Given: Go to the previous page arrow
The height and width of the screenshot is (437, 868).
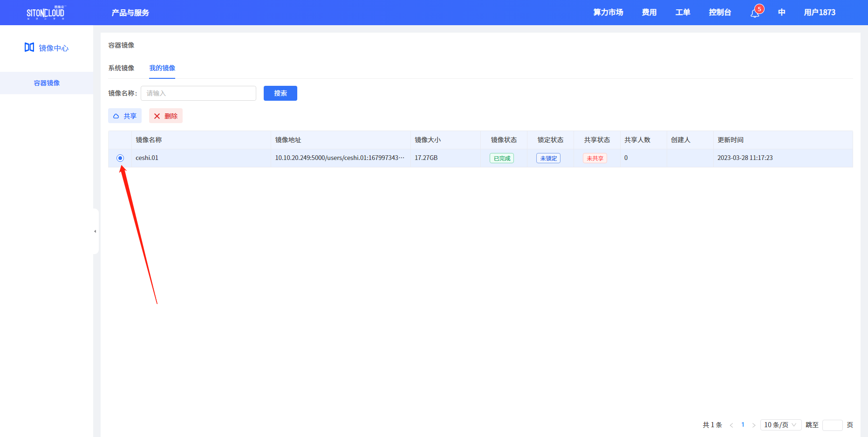Looking at the screenshot, I should click(x=731, y=425).
